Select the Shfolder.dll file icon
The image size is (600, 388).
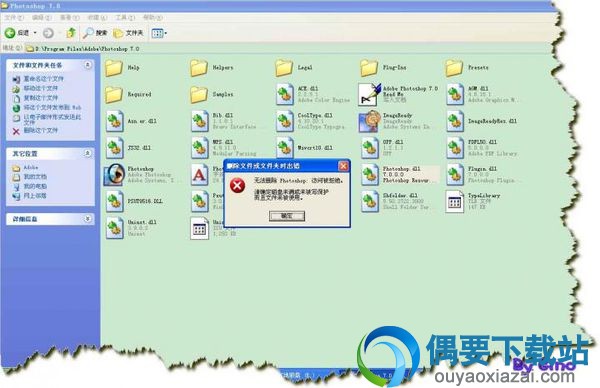pos(370,201)
